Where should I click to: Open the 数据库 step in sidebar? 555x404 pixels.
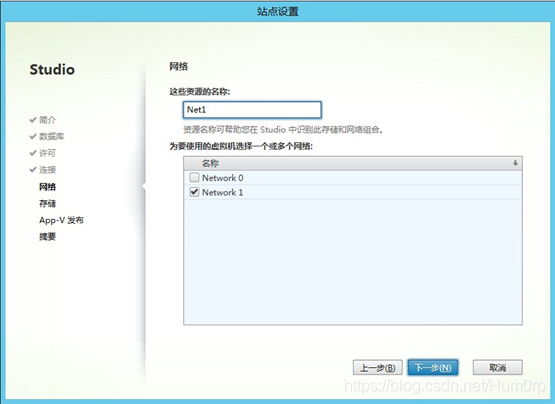pyautogui.click(x=52, y=136)
